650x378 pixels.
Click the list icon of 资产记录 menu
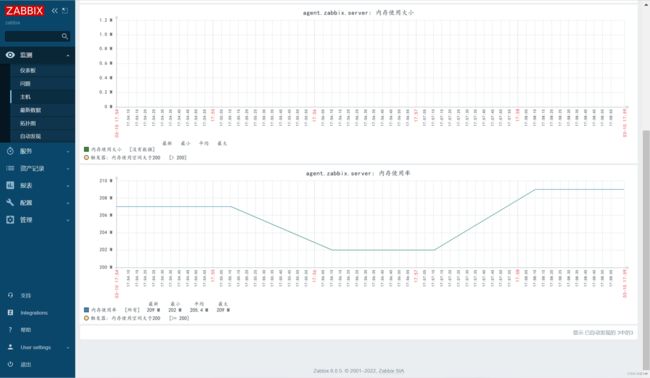tap(10, 168)
